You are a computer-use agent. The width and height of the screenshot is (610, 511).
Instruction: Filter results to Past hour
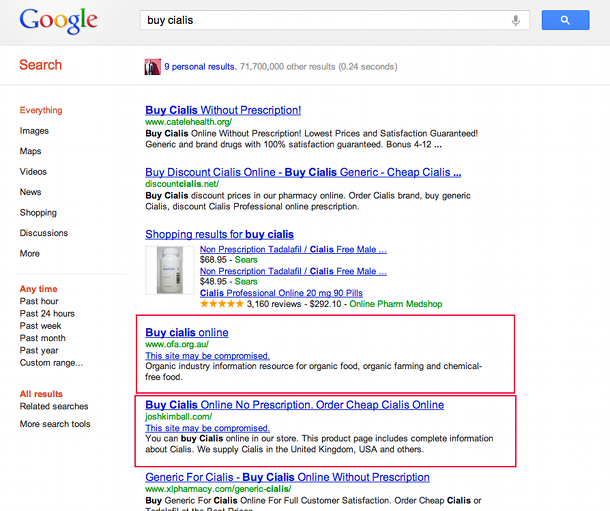(39, 301)
